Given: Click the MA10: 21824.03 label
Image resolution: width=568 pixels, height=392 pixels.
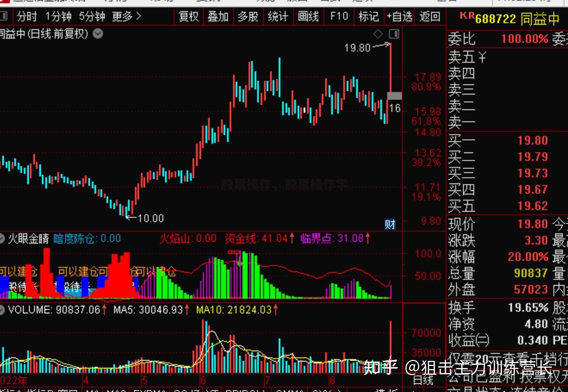Looking at the screenshot, I should pos(237,310).
